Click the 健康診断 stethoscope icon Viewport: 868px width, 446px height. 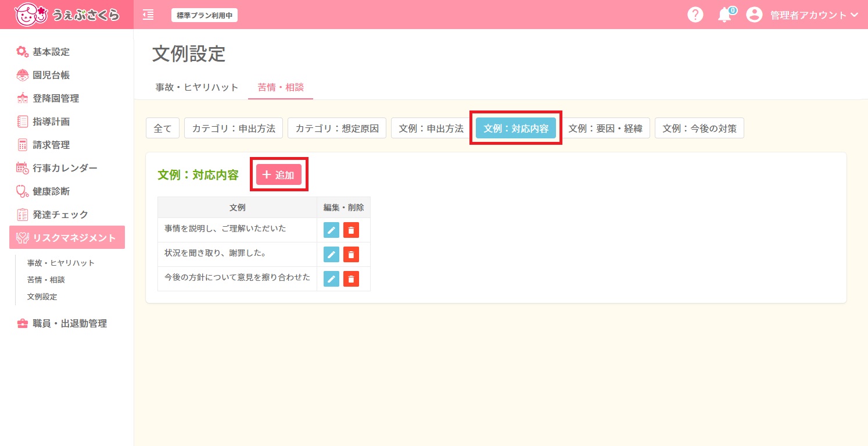tap(22, 191)
